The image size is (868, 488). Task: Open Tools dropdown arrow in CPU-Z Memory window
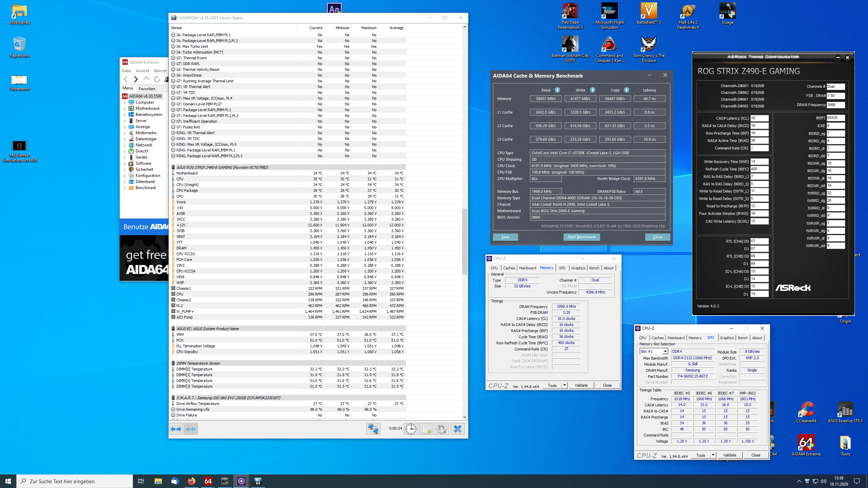click(565, 385)
